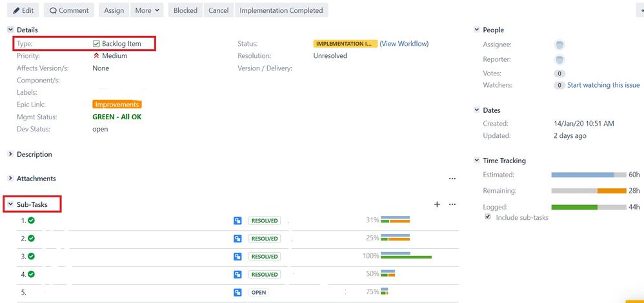Click Updated value 2 days ago

(x=570, y=135)
